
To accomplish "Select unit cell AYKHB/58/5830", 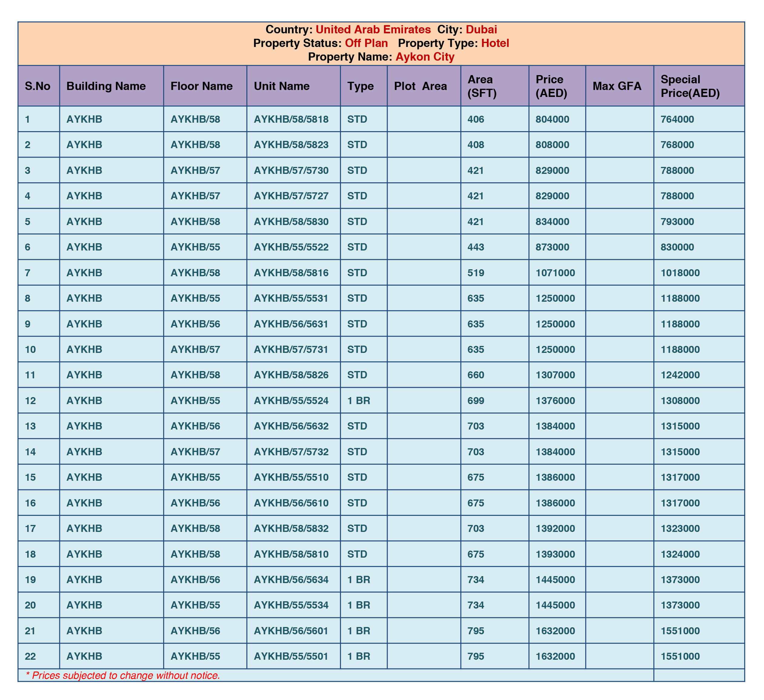I will [x=294, y=221].
